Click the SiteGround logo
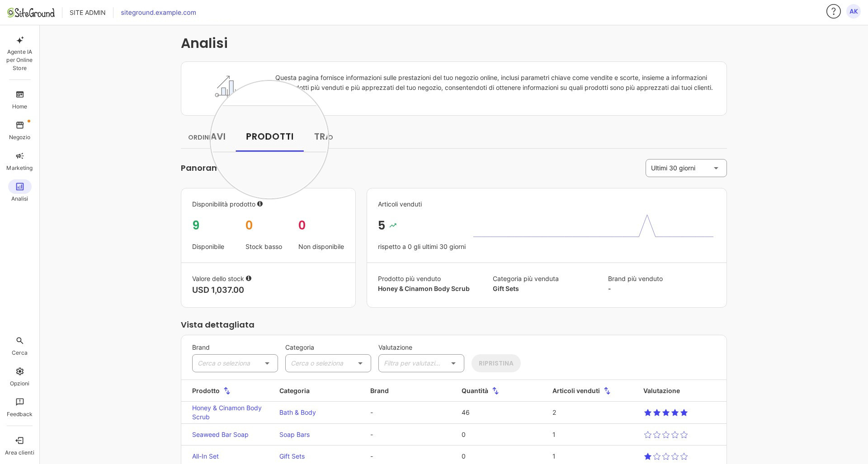Image resolution: width=868 pixels, height=464 pixels. [x=31, y=13]
